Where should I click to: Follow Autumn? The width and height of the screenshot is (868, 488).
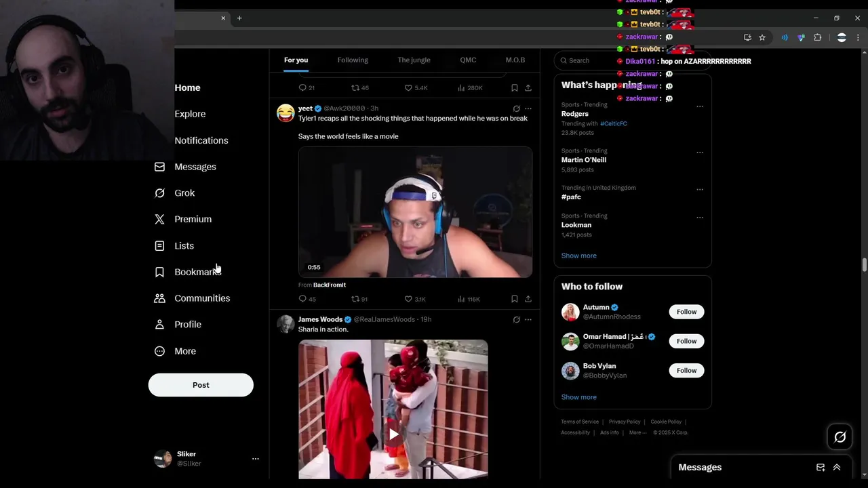(x=686, y=312)
